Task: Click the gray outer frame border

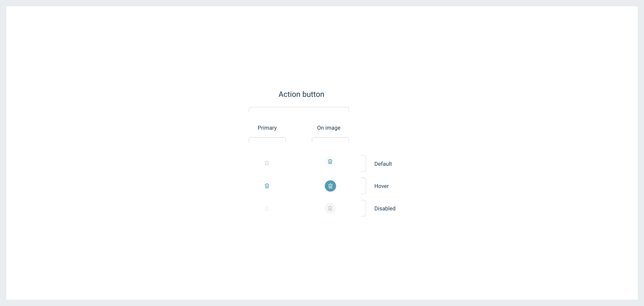Action: pyautogui.click(x=322, y=3)
